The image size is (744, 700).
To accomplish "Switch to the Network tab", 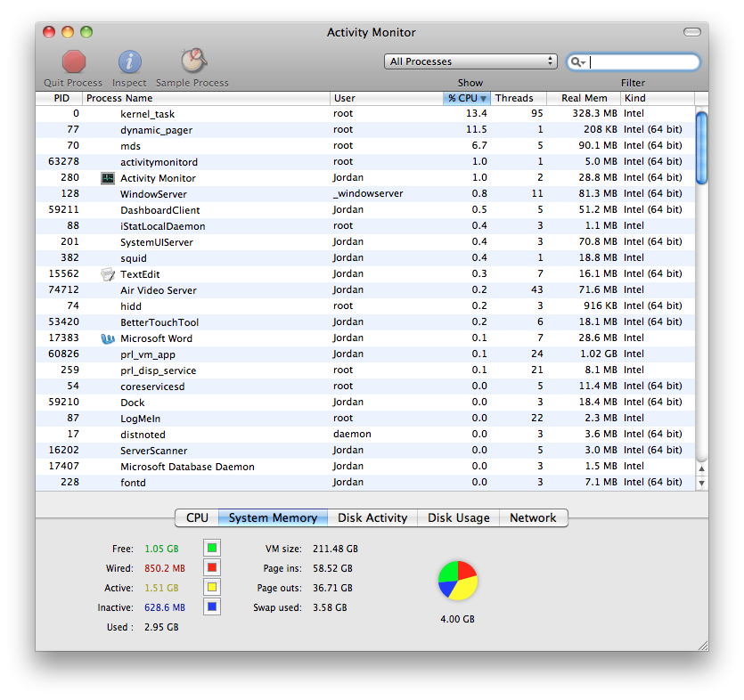I will pos(534,518).
